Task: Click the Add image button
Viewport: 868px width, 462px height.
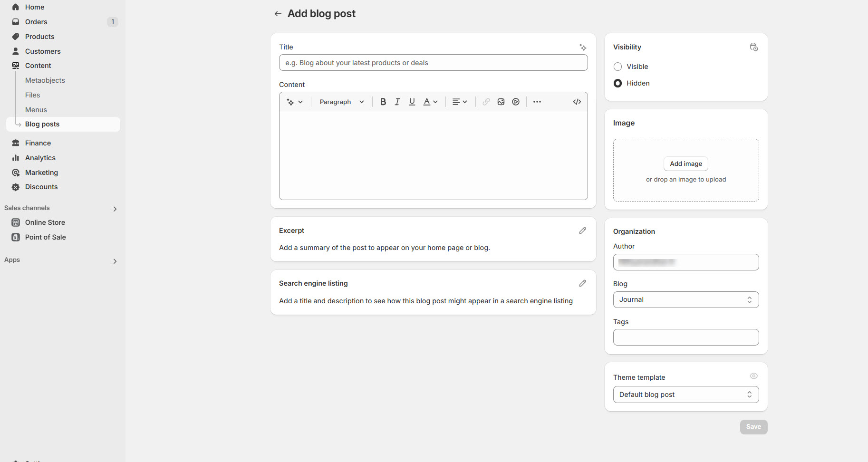Action: [x=685, y=164]
